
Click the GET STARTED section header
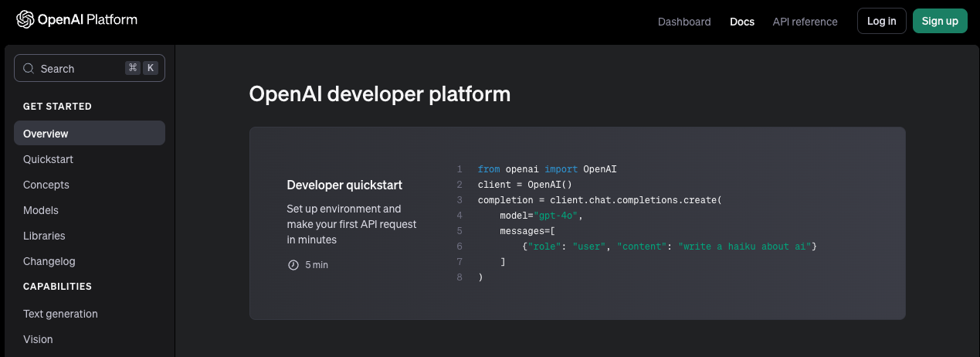click(57, 107)
